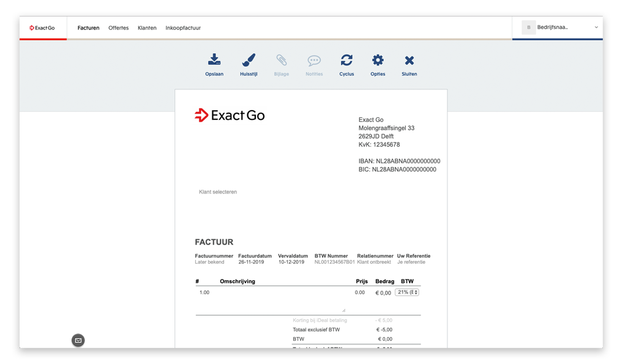
Task: Open Opties gear icon
Action: [378, 60]
